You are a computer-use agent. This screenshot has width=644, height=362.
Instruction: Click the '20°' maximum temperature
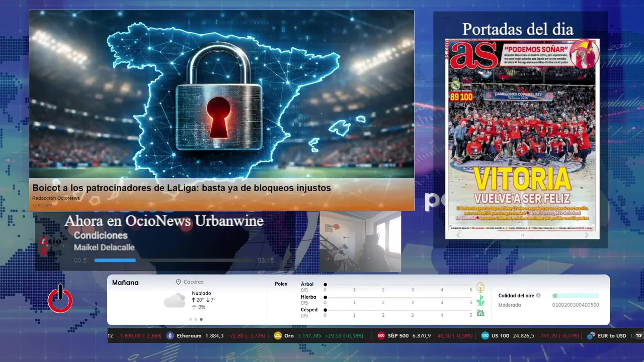pyautogui.click(x=200, y=300)
